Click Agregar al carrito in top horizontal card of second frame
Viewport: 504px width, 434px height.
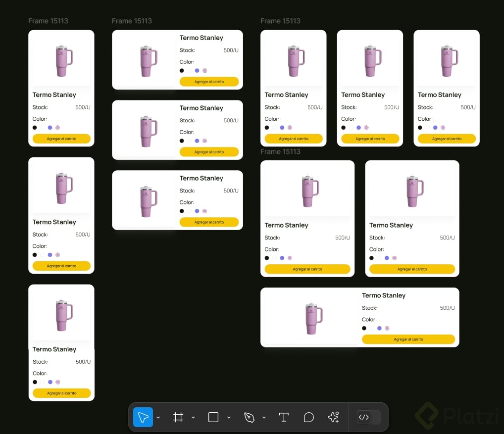(x=209, y=82)
